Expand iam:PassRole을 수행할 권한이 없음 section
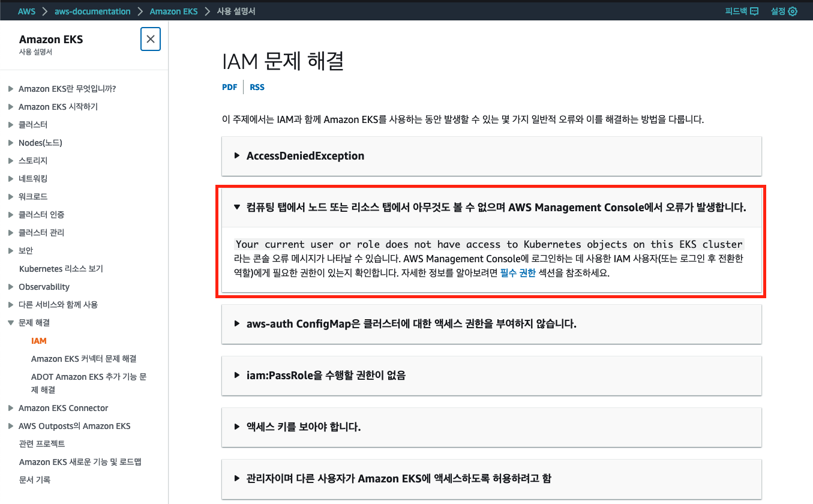 click(491, 376)
